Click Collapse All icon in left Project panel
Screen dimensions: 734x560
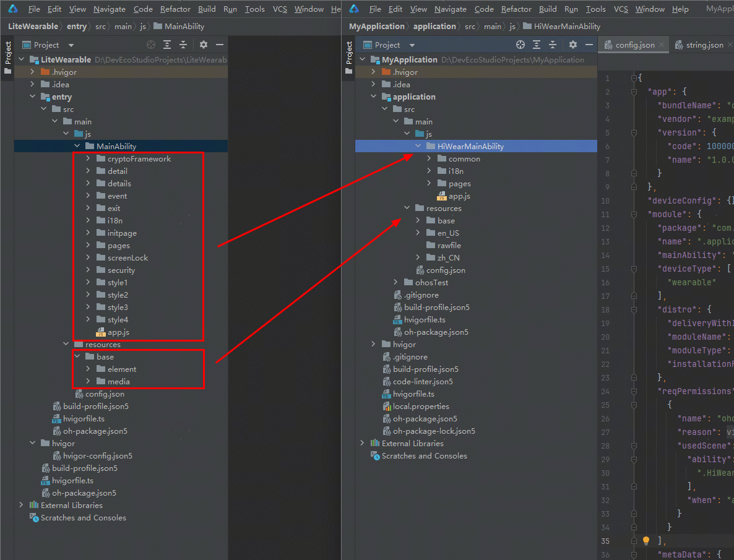click(183, 45)
